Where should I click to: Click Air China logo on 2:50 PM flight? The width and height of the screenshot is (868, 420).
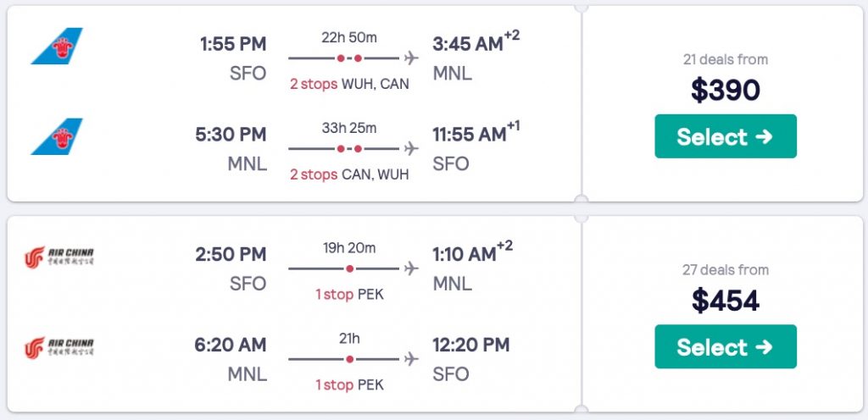pos(59,255)
